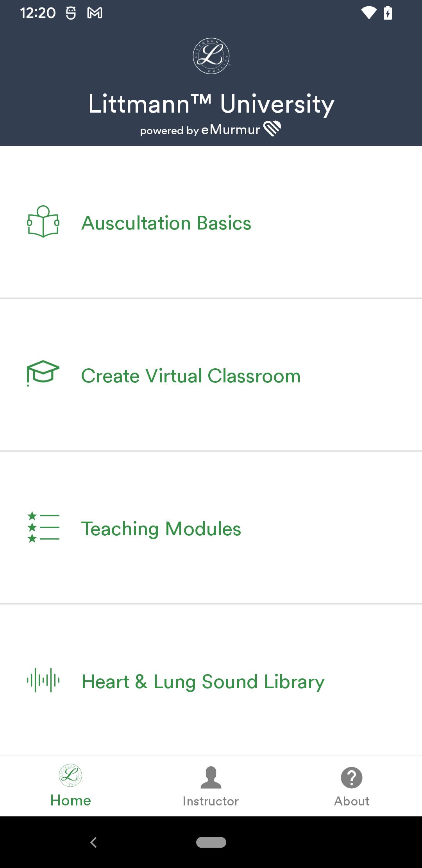Switch to the Instructor tab label
This screenshot has height=868, width=422.
(x=211, y=801)
